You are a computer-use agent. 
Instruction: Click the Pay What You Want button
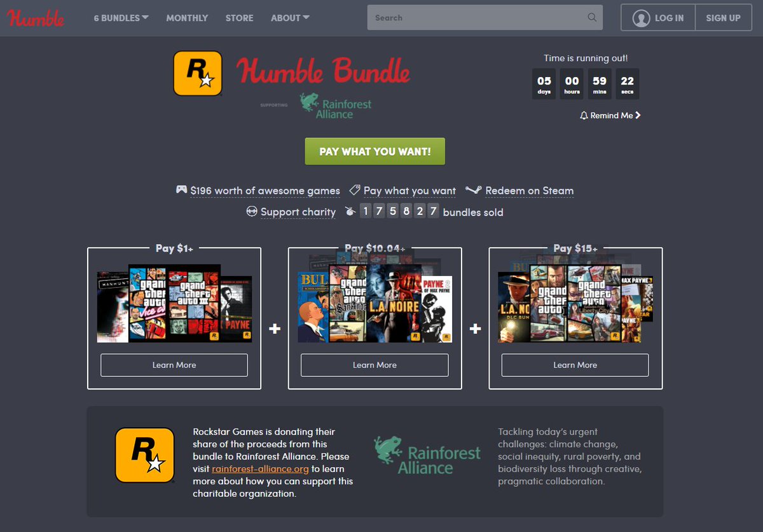[x=375, y=151]
